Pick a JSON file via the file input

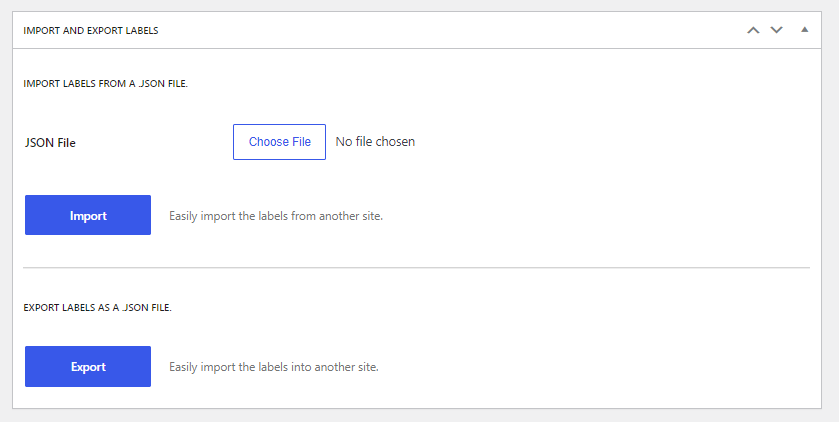pos(279,142)
